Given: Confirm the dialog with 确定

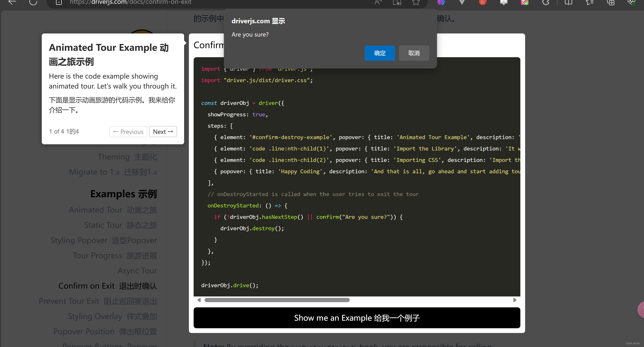Looking at the screenshot, I should [x=380, y=53].
